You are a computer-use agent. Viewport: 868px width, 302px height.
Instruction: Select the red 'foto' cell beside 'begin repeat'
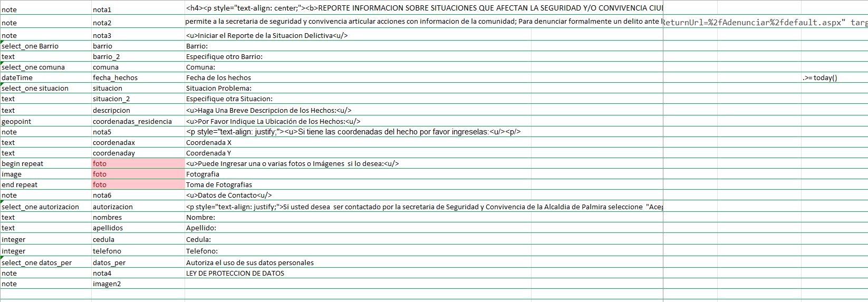click(x=138, y=163)
